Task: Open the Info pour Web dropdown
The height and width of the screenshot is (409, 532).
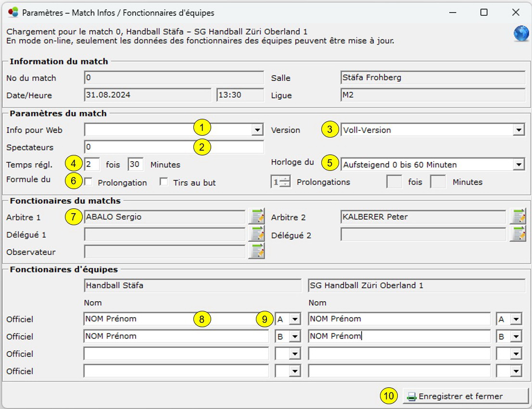Action: 258,130
